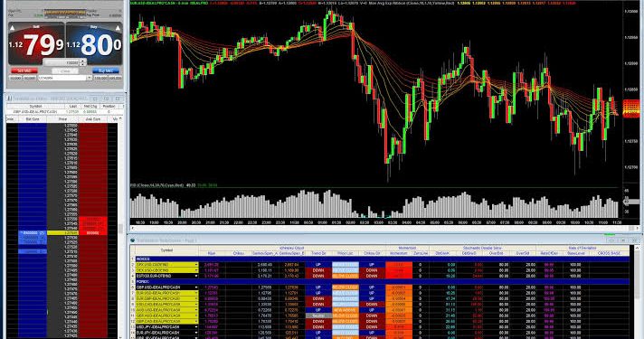Click the red Sell price tile
The image size is (644, 339).
(36, 43)
